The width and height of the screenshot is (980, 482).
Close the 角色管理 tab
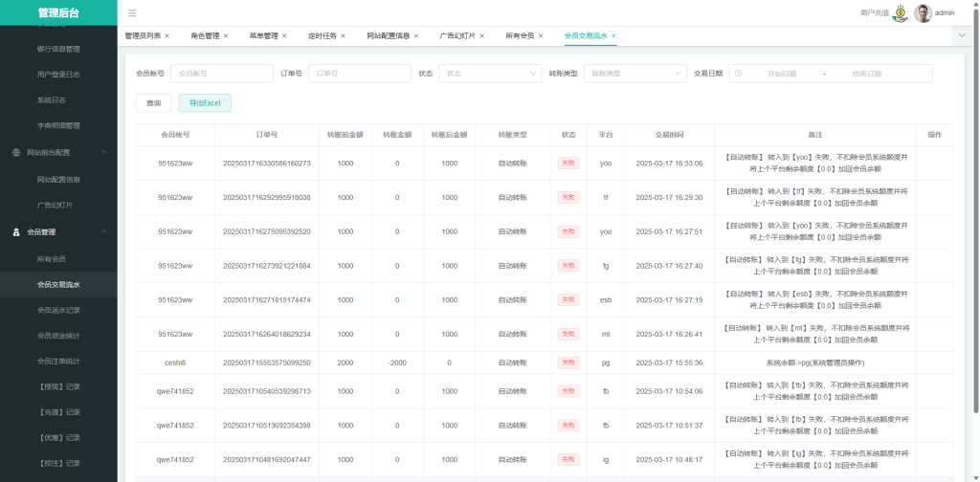[x=226, y=36]
